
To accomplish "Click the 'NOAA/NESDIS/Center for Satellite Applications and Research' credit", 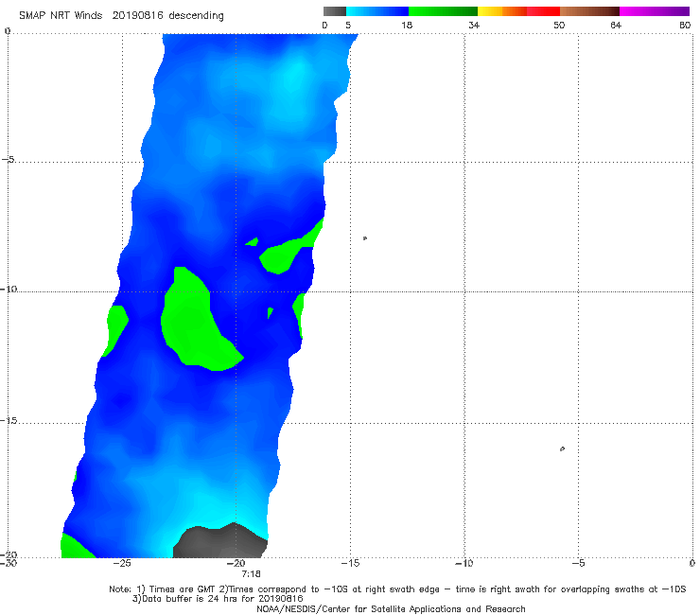I will tap(391, 609).
